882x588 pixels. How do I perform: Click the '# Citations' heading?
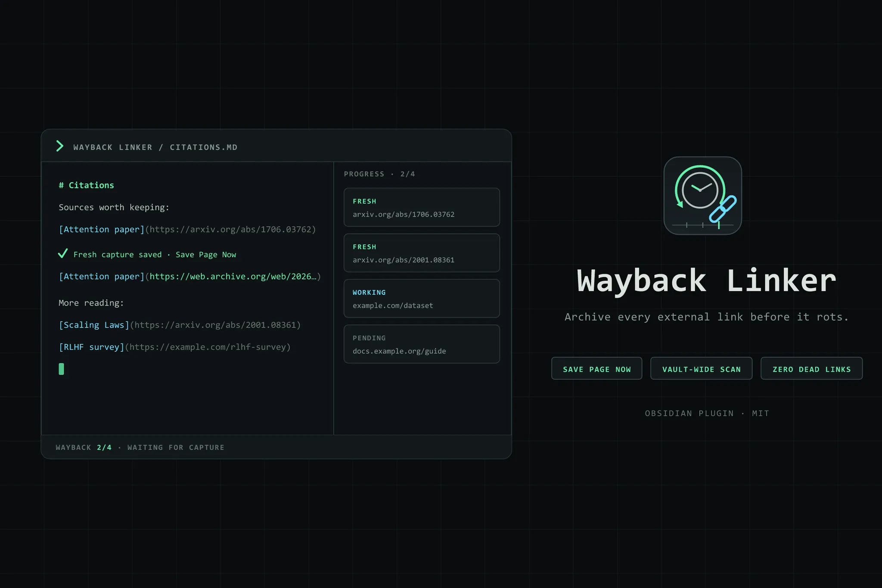(87, 185)
